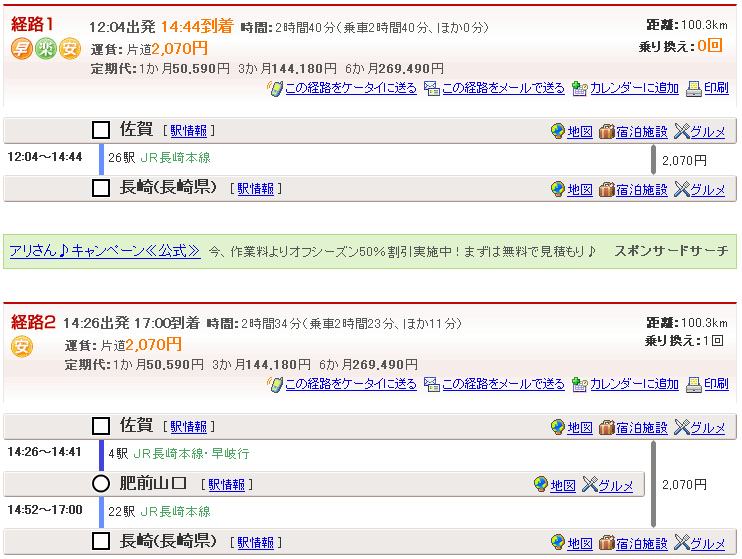Click the 14:52～17:00 time text
Image resolution: width=742 pixels, height=559 pixels.
point(45,510)
